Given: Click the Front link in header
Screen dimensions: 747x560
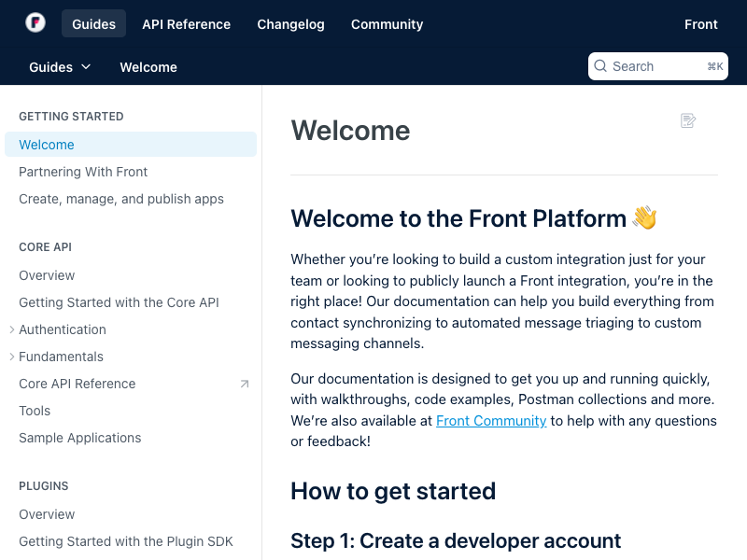Looking at the screenshot, I should click(x=701, y=24).
